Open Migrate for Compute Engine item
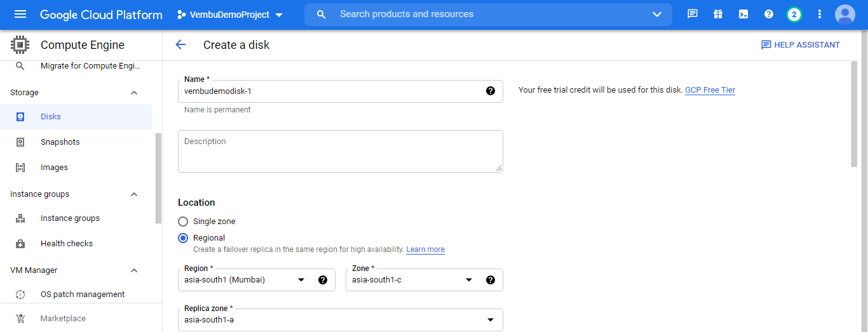The width and height of the screenshot is (868, 332). point(76,66)
